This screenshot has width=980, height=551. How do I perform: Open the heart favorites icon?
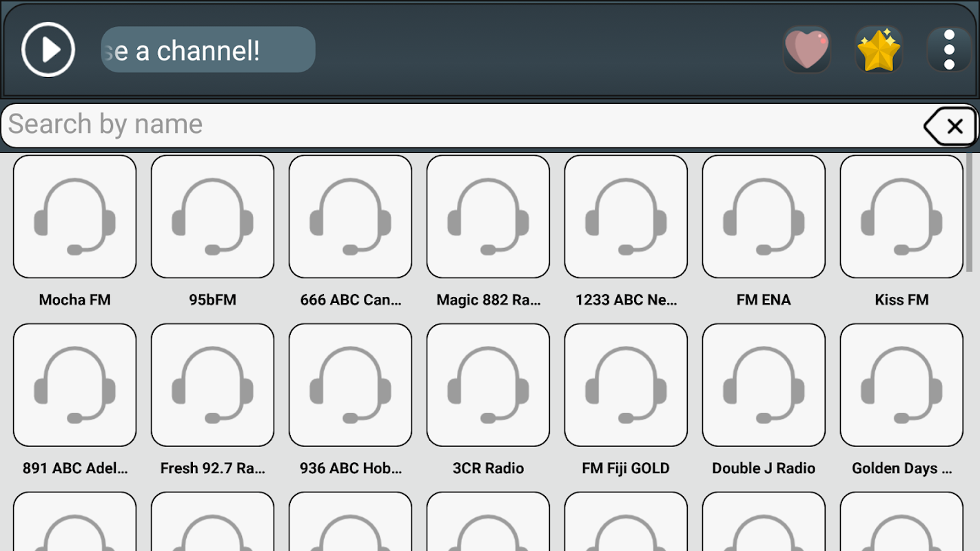(807, 50)
